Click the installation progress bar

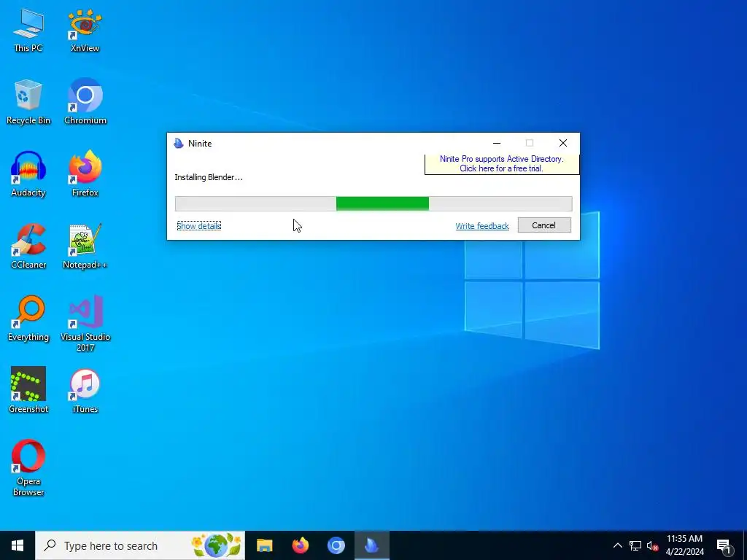coord(373,203)
